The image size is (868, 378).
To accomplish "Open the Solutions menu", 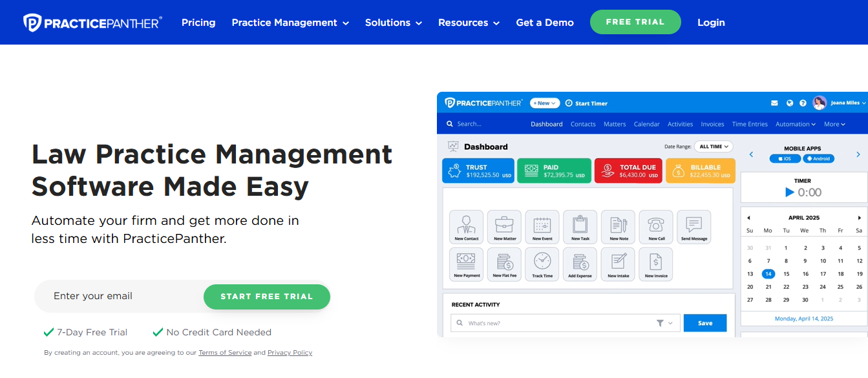I will click(x=393, y=22).
